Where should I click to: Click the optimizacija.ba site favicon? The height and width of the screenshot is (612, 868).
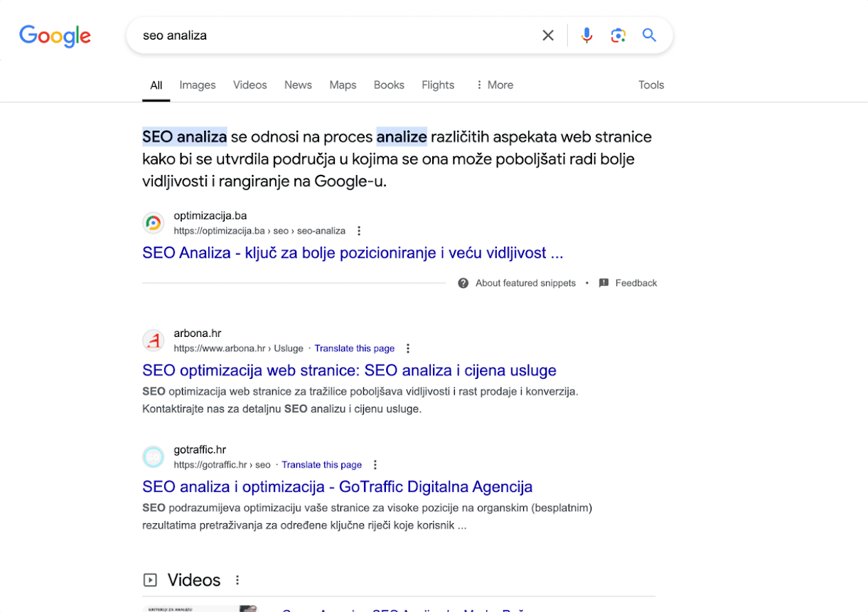[153, 222]
